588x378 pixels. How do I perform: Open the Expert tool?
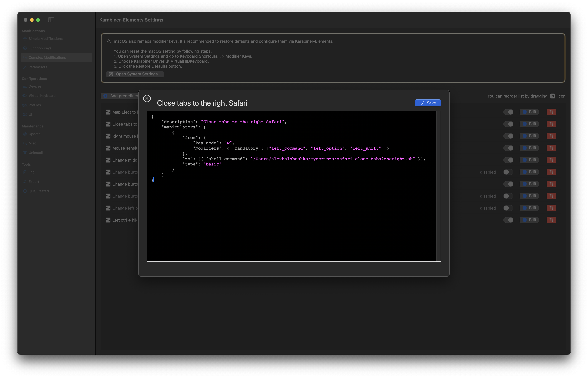[34, 182]
